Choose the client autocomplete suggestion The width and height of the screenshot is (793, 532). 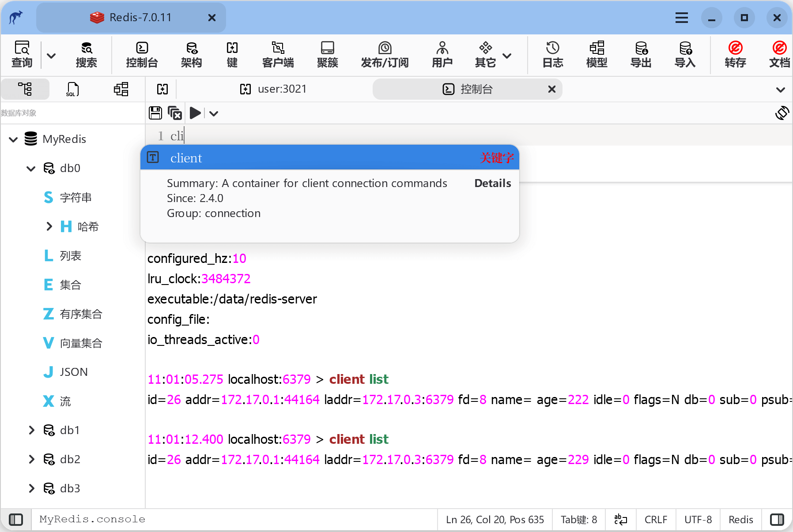pyautogui.click(x=329, y=158)
